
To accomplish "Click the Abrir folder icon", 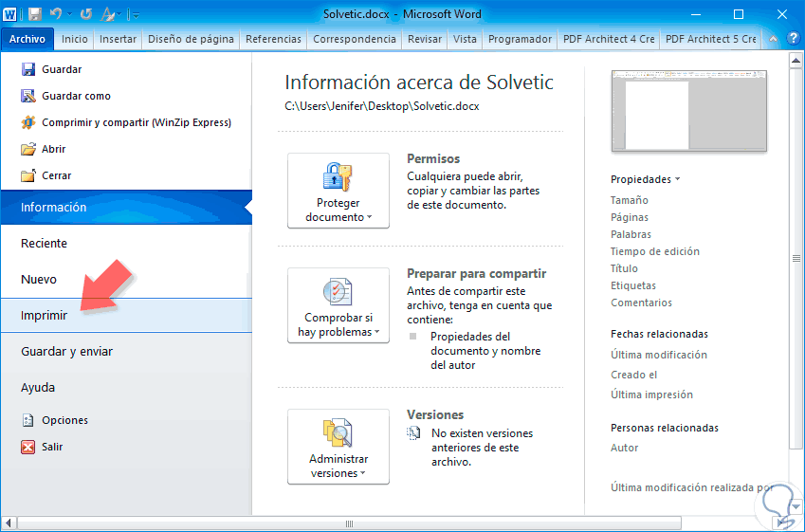I will pyautogui.click(x=27, y=149).
